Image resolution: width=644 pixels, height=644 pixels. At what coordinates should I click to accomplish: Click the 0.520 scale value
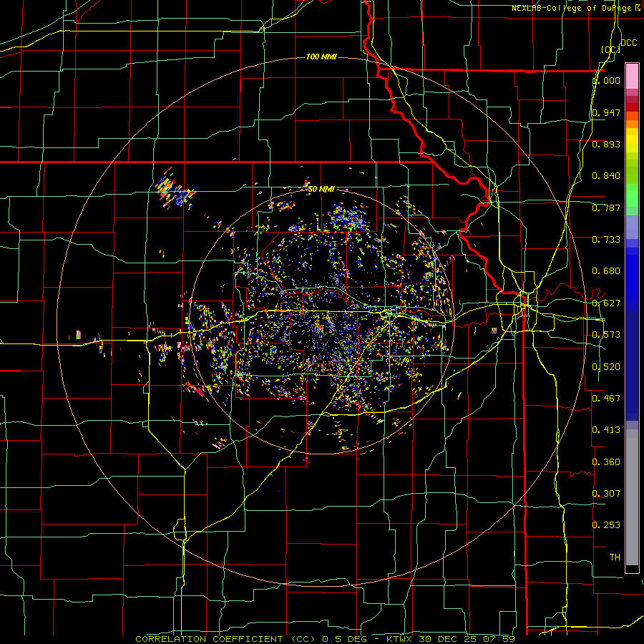pos(606,367)
